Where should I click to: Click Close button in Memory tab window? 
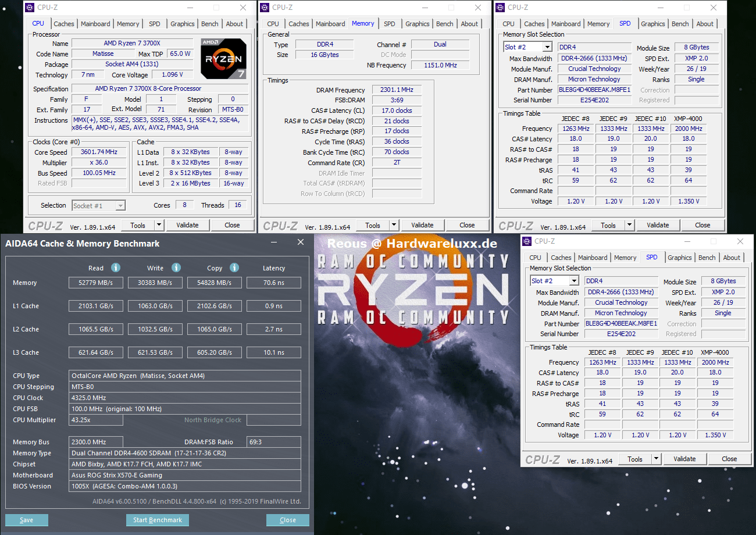pos(467,225)
